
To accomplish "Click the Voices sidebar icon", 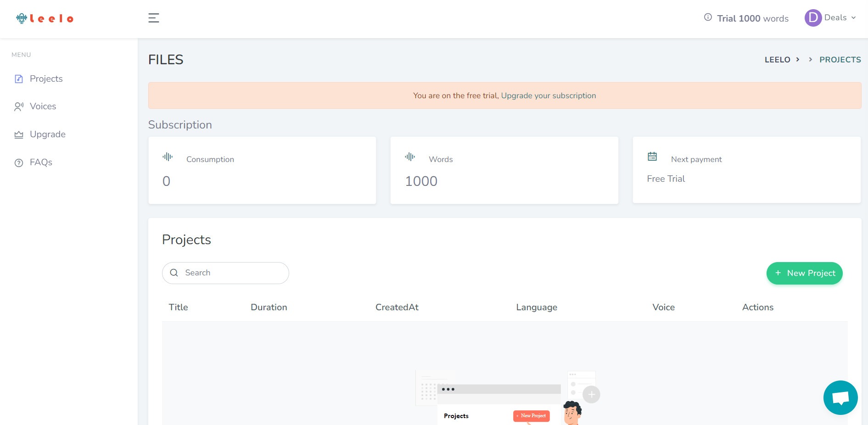I will tap(19, 106).
